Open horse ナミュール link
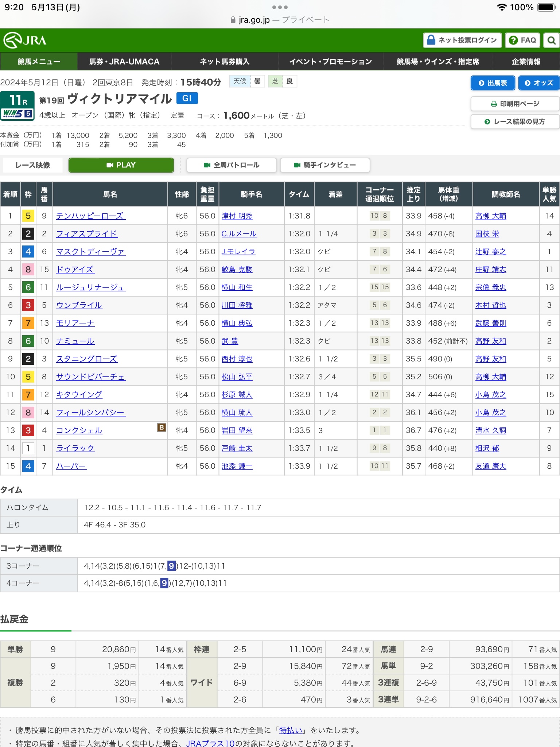The width and height of the screenshot is (560, 747). [75, 341]
